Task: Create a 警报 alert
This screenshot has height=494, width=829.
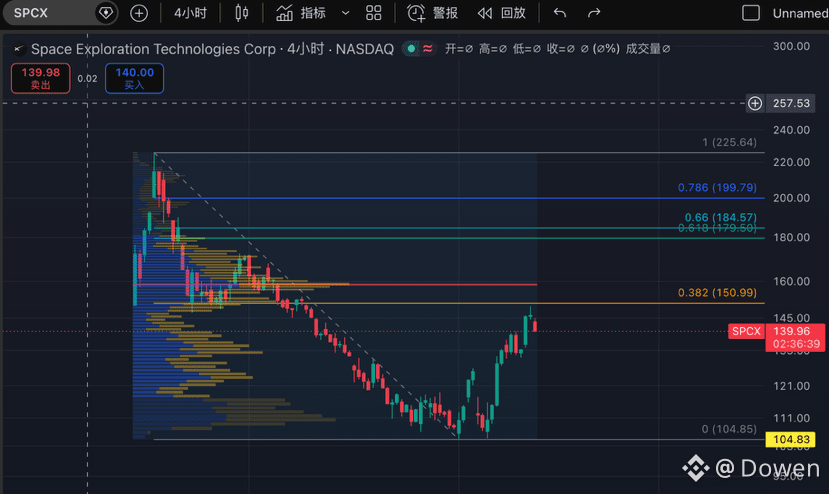Action: pyautogui.click(x=432, y=13)
